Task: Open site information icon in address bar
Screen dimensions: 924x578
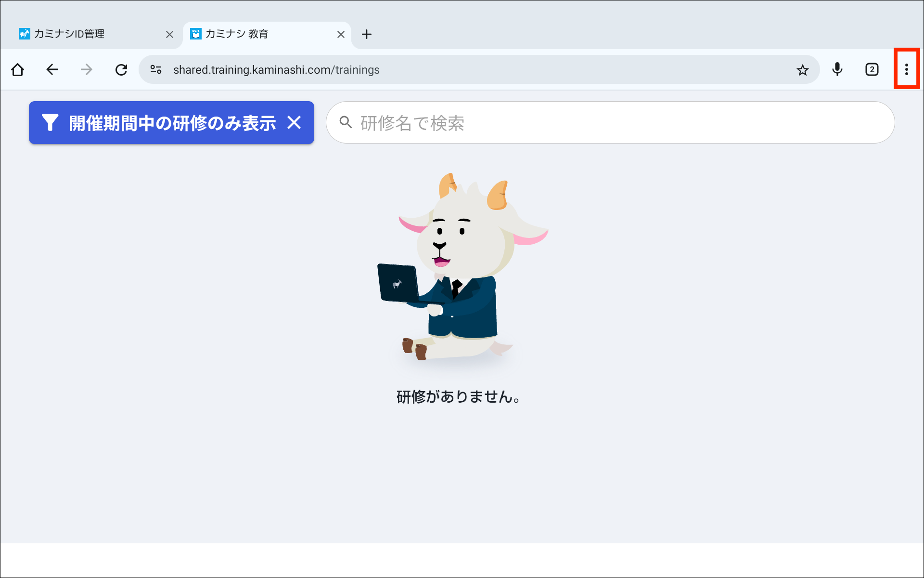Action: (155, 70)
